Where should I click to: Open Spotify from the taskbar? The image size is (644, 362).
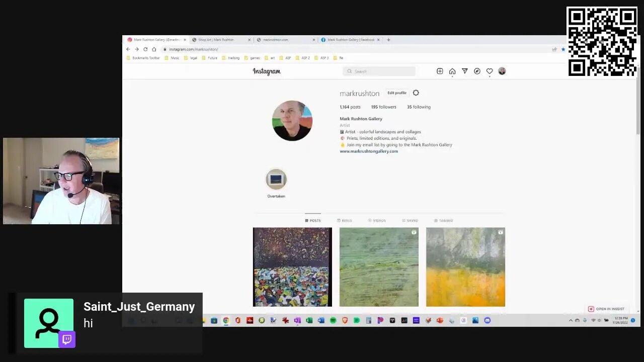pyautogui.click(x=333, y=320)
